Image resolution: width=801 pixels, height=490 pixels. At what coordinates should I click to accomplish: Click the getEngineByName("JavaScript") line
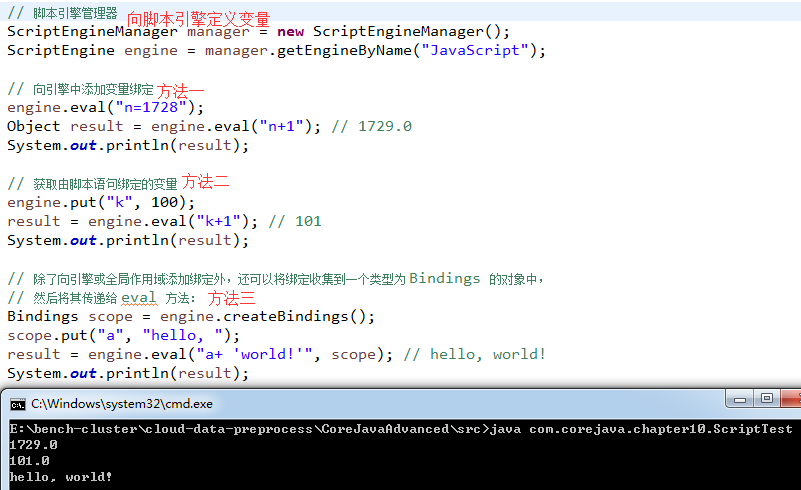coord(276,51)
